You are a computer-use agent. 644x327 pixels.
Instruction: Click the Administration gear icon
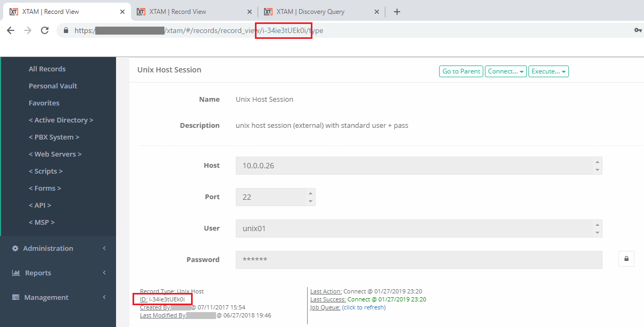point(15,249)
